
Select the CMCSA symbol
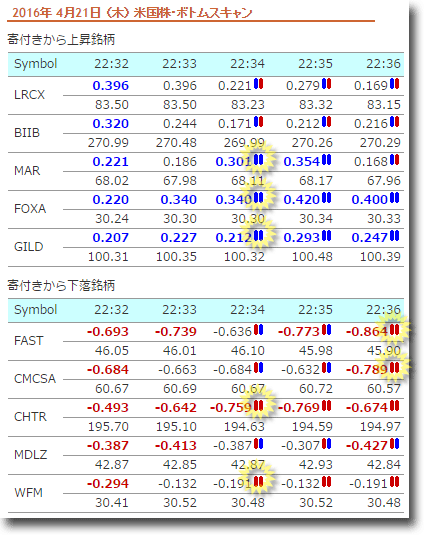click(35, 378)
